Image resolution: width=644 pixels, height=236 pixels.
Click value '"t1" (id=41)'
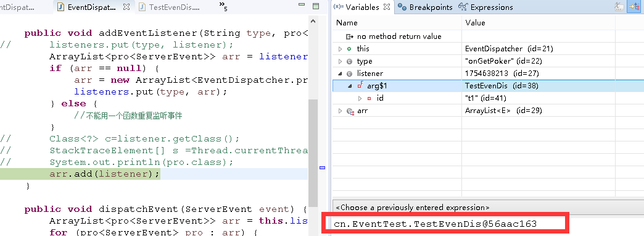pos(485,98)
